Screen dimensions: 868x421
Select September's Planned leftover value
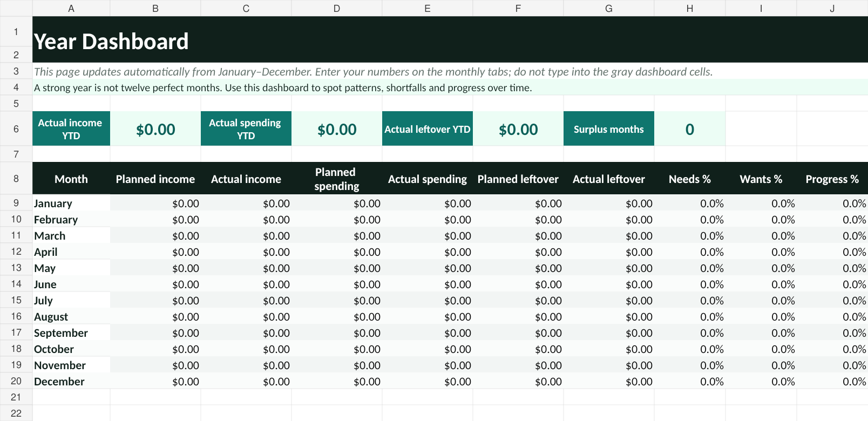point(518,332)
